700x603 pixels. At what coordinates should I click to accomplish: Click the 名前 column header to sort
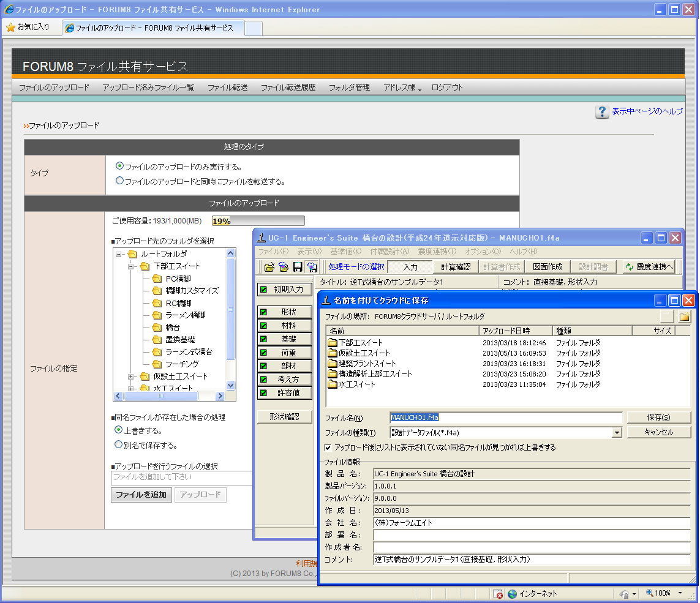point(402,331)
